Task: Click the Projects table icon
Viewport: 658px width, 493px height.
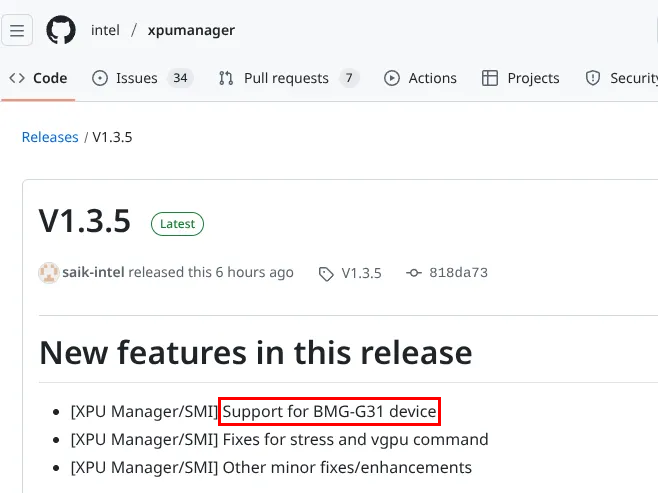Action: click(490, 78)
